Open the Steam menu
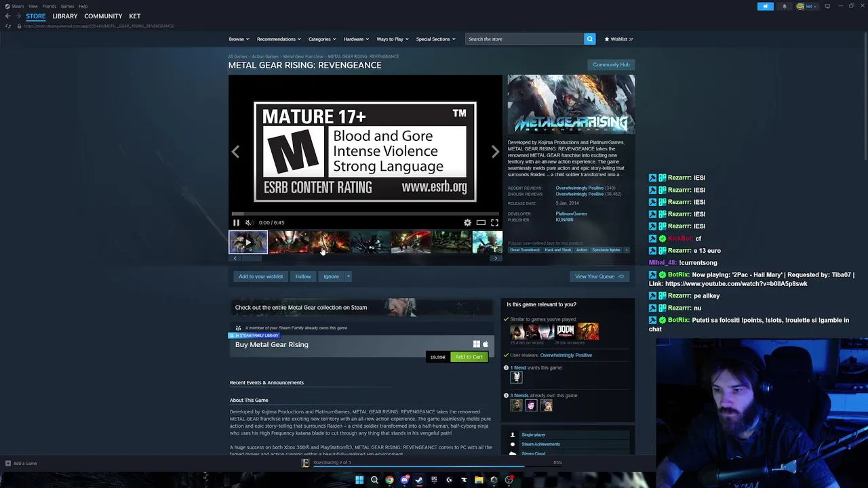This screenshot has height=488, width=868. (x=17, y=6)
